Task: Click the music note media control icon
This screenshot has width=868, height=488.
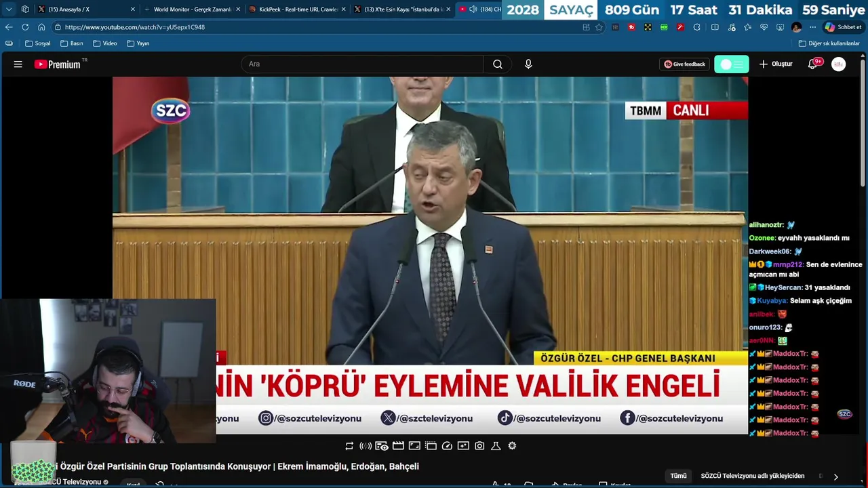Action: 731,27
